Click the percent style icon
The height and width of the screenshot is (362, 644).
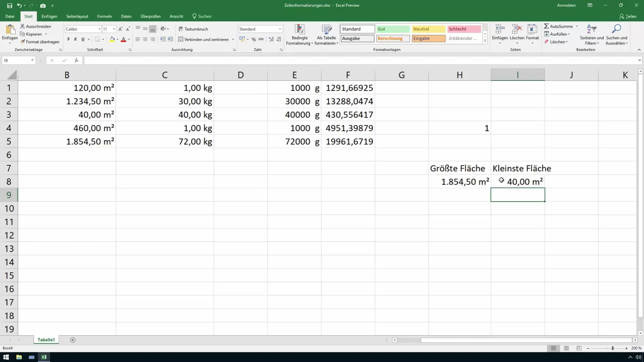pyautogui.click(x=254, y=39)
